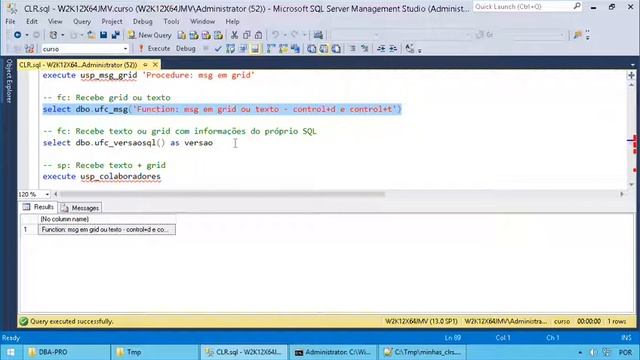The image size is (640, 360).
Task: Click Display Estimated Execution Plan icon
Action: point(230,49)
